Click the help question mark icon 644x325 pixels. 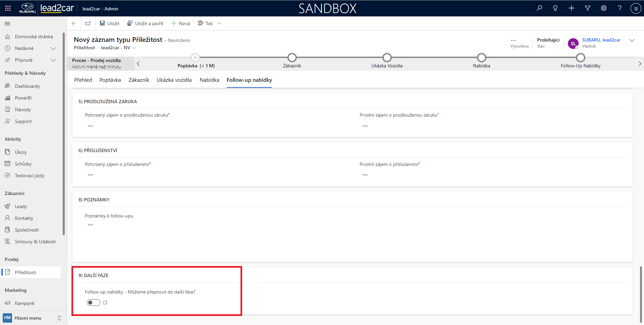620,8
